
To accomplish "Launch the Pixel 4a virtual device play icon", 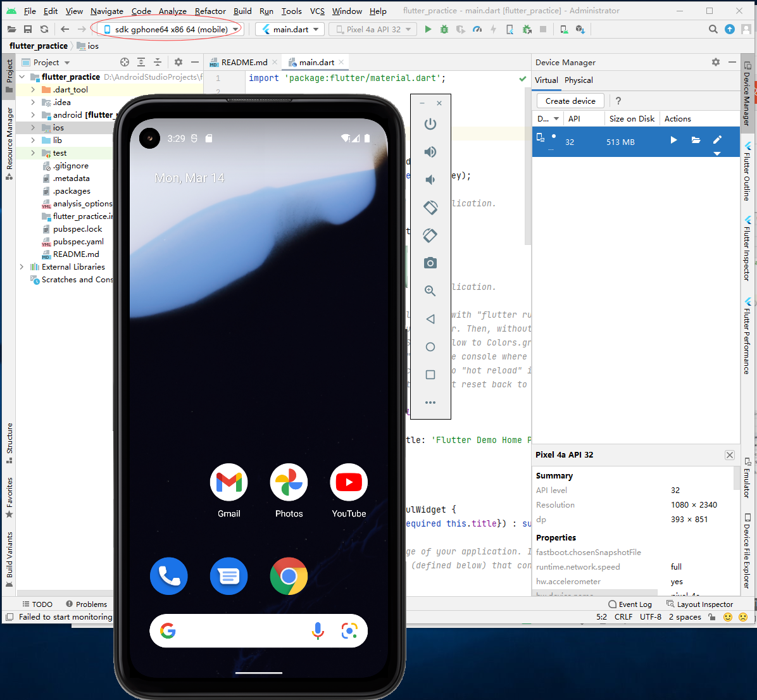I will coord(673,140).
